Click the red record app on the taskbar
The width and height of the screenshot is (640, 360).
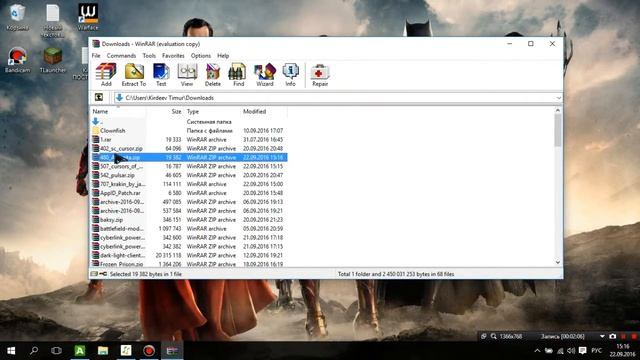point(149,351)
